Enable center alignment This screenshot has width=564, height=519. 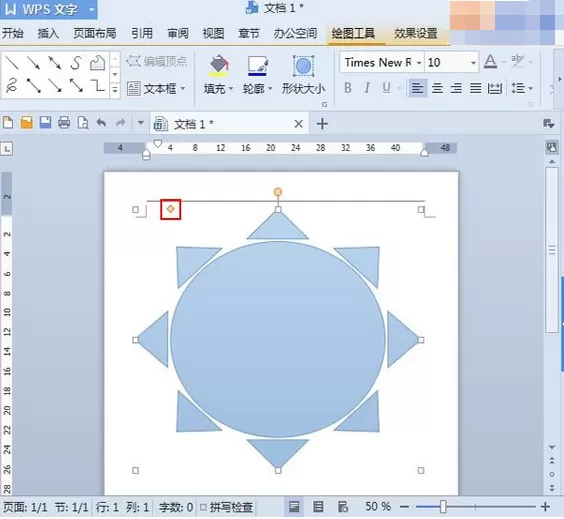click(x=437, y=88)
